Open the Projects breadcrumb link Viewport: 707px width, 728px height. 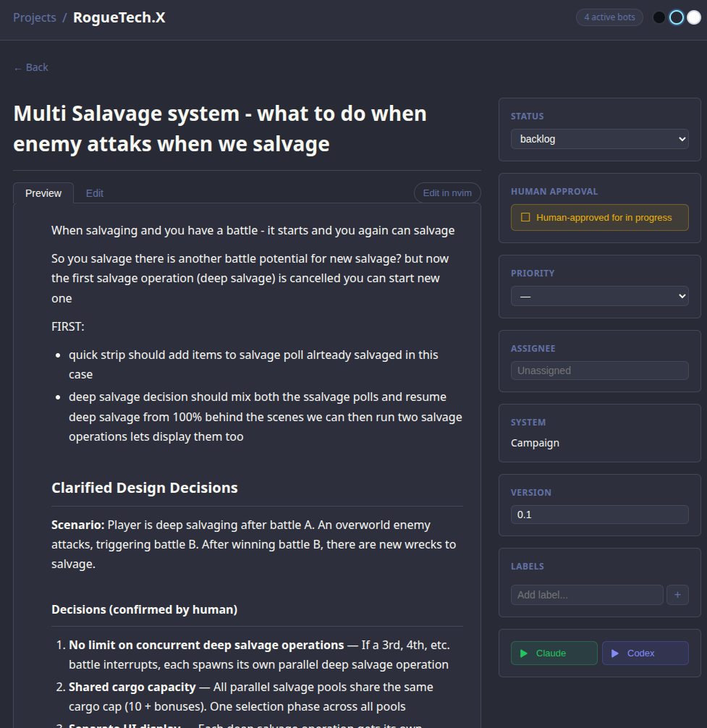35,17
